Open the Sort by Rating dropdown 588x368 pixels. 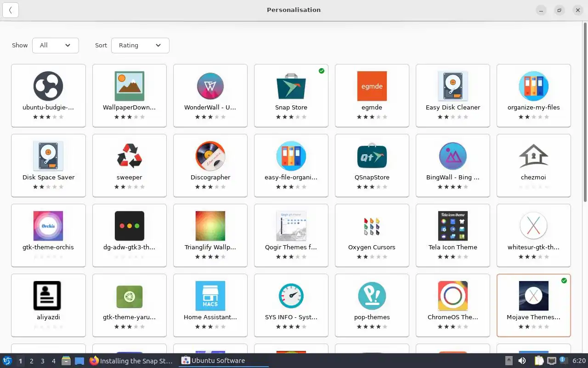140,45
